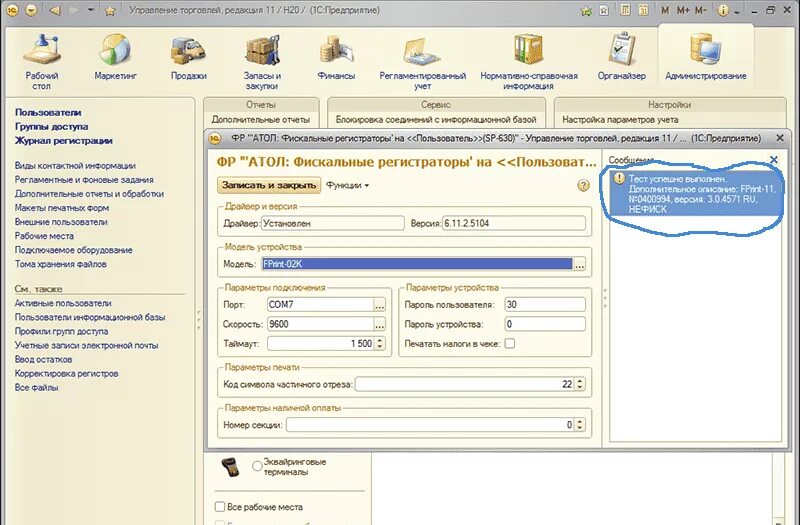Click the Порт field COM7

click(x=320, y=305)
